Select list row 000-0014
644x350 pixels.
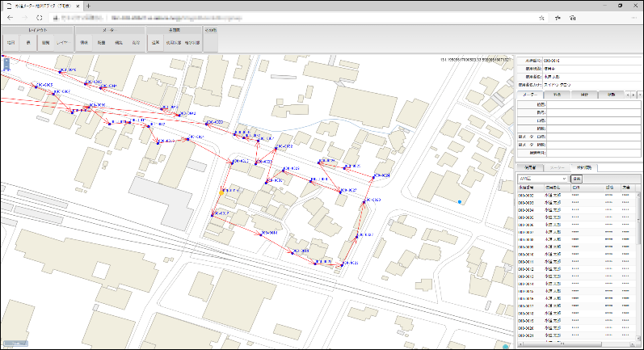tap(577, 285)
